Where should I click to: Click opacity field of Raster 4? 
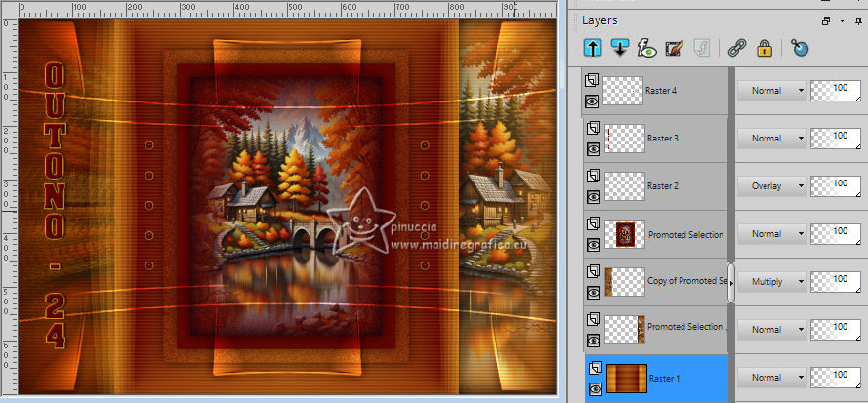(836, 90)
